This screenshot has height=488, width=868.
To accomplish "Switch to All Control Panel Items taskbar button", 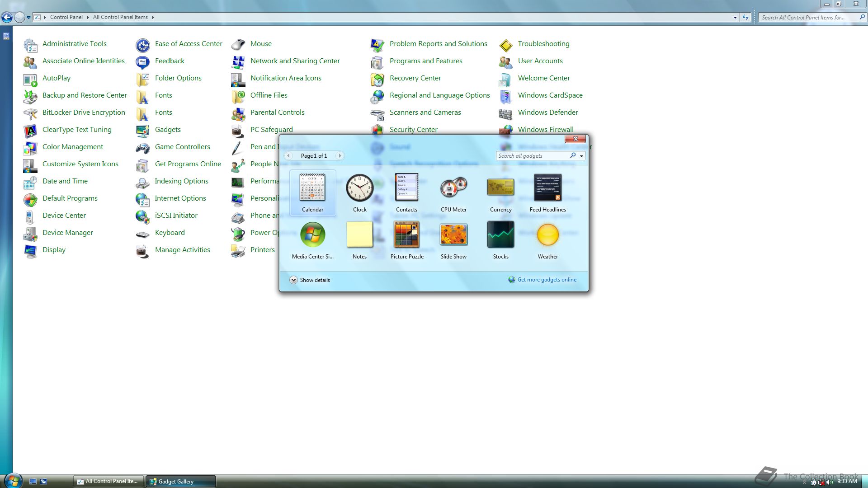I will tap(108, 481).
